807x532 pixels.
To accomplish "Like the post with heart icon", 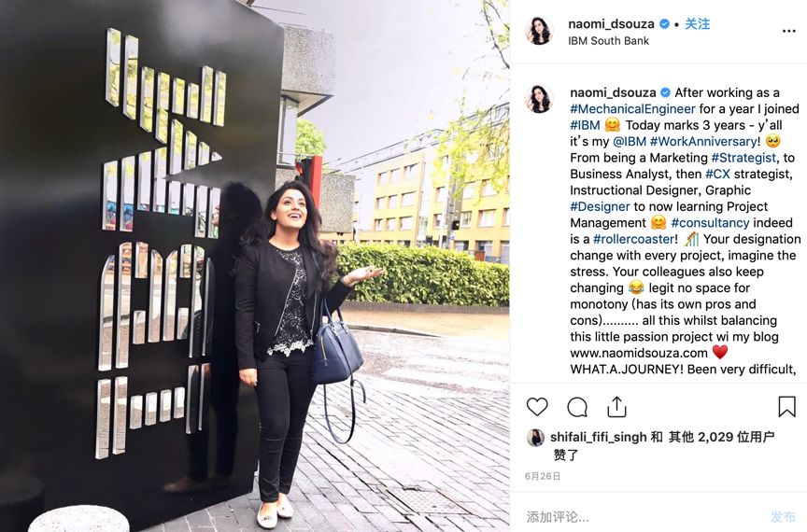I will tap(537, 407).
